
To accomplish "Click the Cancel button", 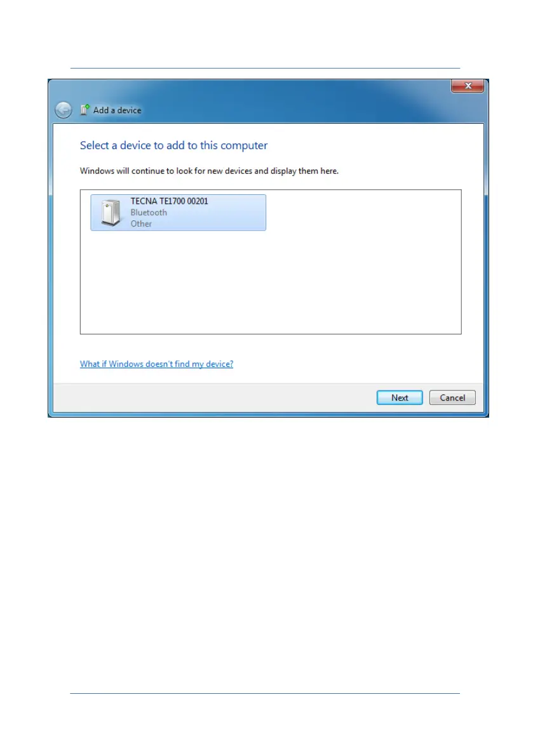I will click(x=452, y=398).
